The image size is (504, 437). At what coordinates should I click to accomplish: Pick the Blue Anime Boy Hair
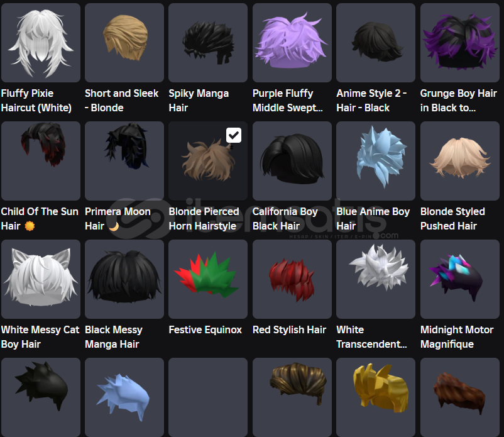coord(376,161)
